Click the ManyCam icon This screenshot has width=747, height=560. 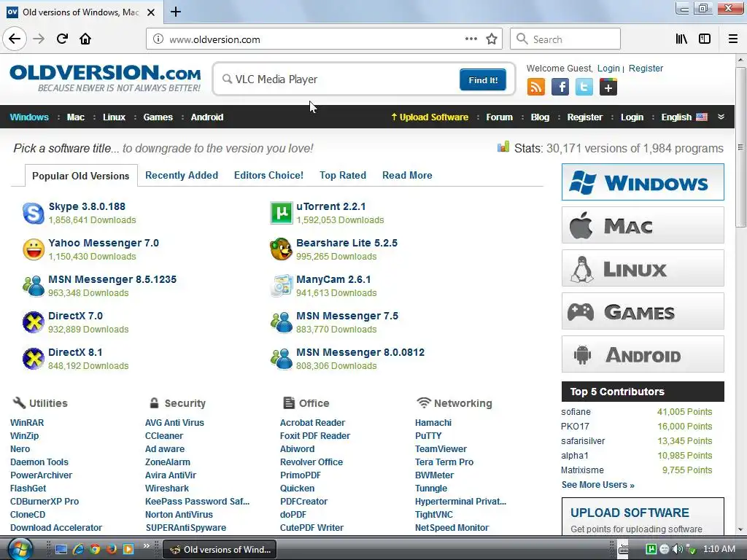pyautogui.click(x=281, y=286)
